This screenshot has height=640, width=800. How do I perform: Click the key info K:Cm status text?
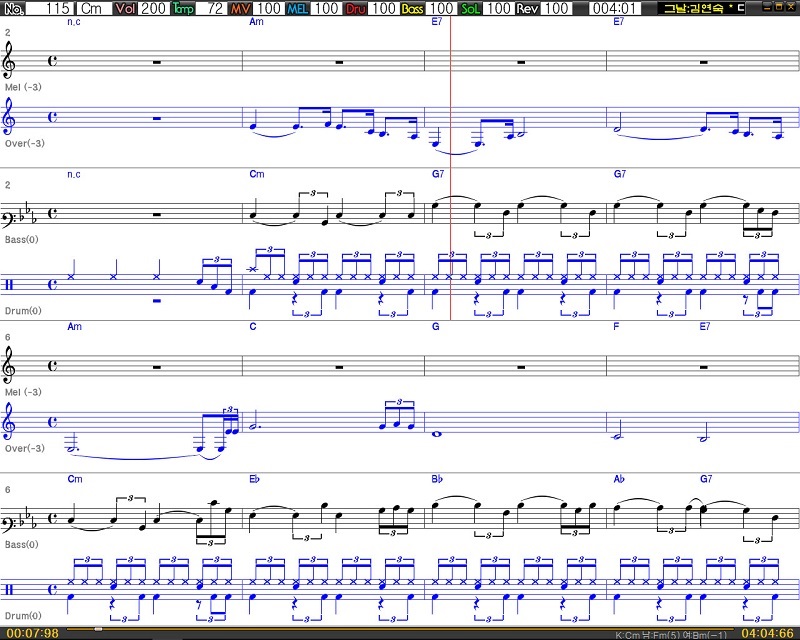628,635
